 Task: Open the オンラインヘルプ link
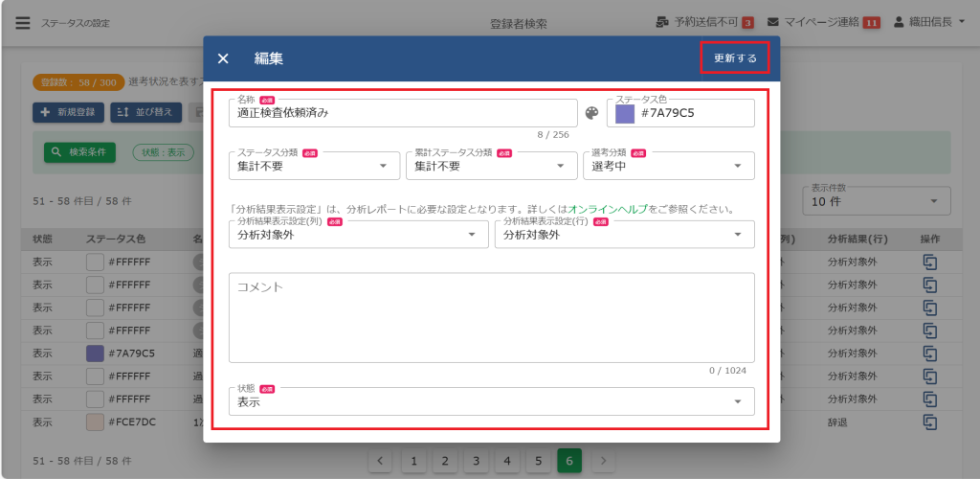click(x=608, y=209)
